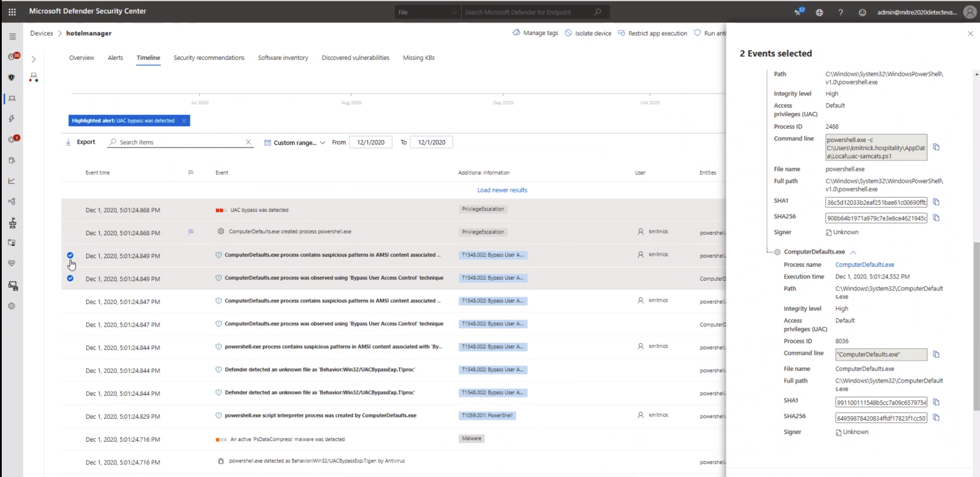
Task: Clear the Search items field
Action: click(248, 142)
